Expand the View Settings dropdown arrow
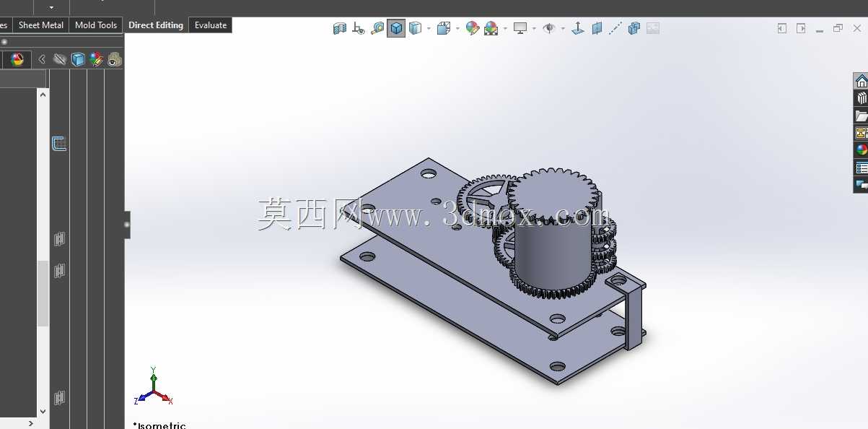868x429 pixels. pyautogui.click(x=534, y=29)
